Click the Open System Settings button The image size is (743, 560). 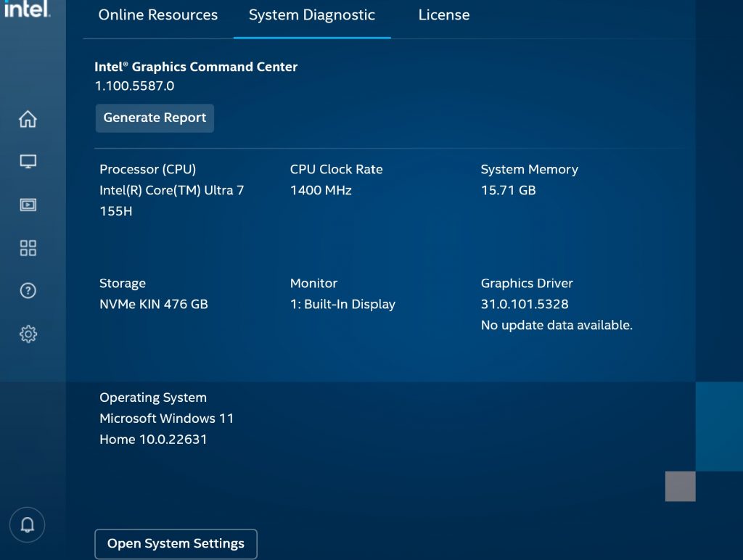point(176,544)
